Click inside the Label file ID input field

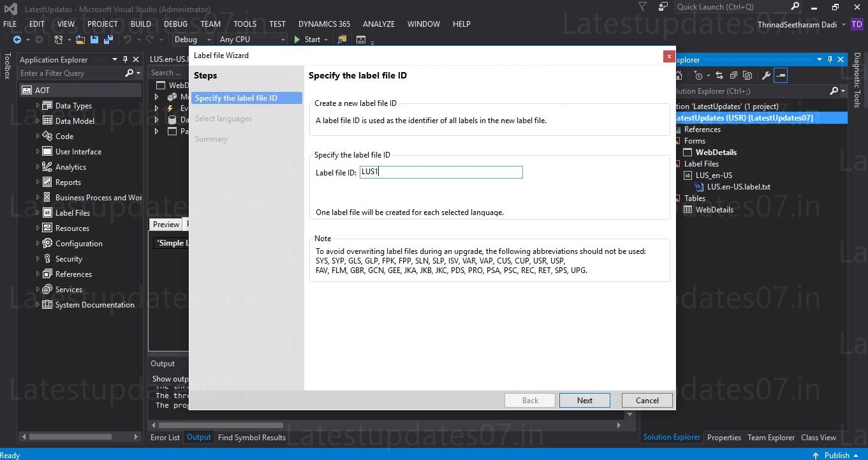tap(441, 172)
